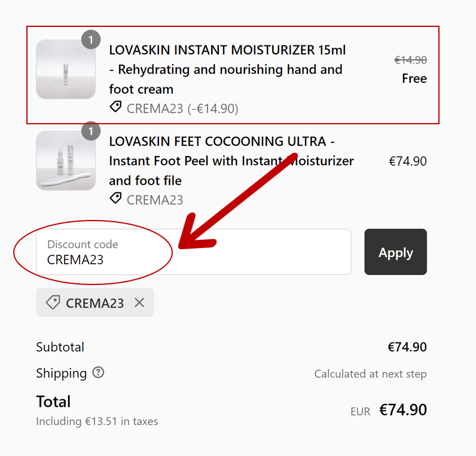Image resolution: width=476 pixels, height=456 pixels.
Task: Click the Feet Cocooning Ultra quantity badge
Action: click(x=91, y=131)
